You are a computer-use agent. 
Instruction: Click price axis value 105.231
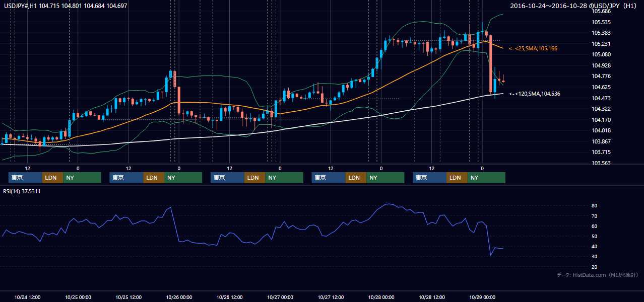coord(602,44)
